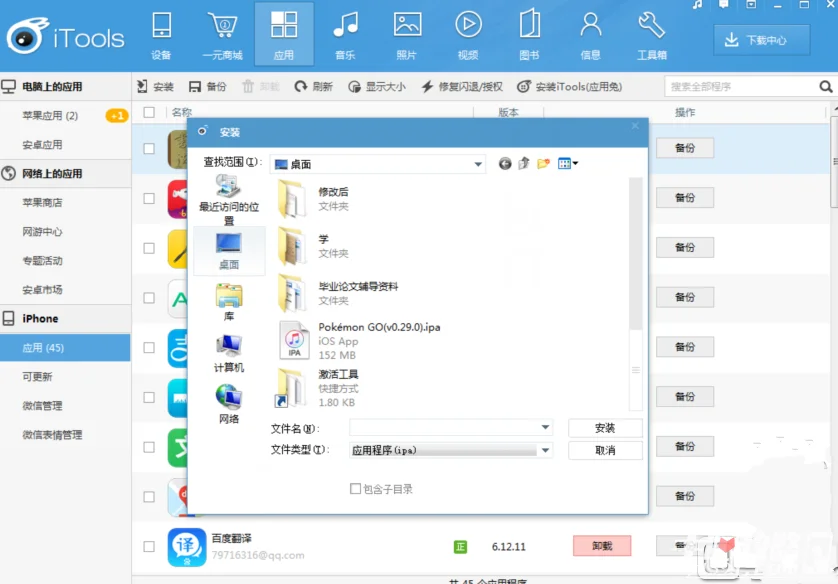Click the back arrow icon in the dialog

click(505, 163)
